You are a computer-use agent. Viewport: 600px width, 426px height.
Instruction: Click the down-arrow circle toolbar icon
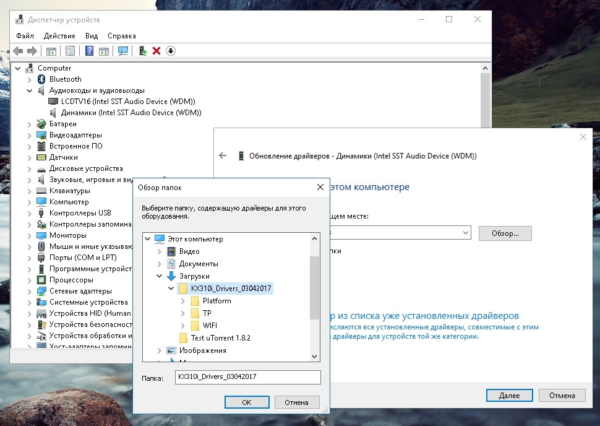click(170, 50)
